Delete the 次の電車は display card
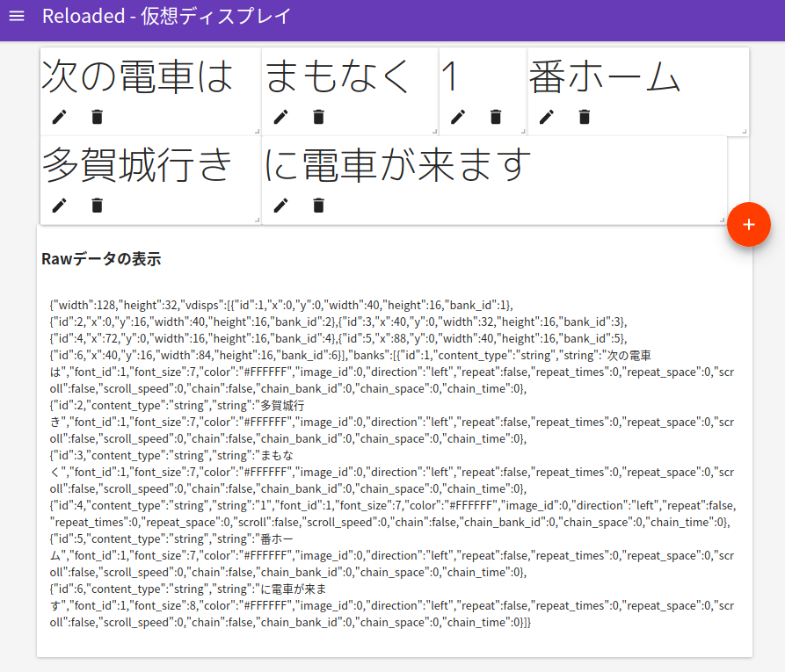The height and width of the screenshot is (672, 785). (97, 117)
